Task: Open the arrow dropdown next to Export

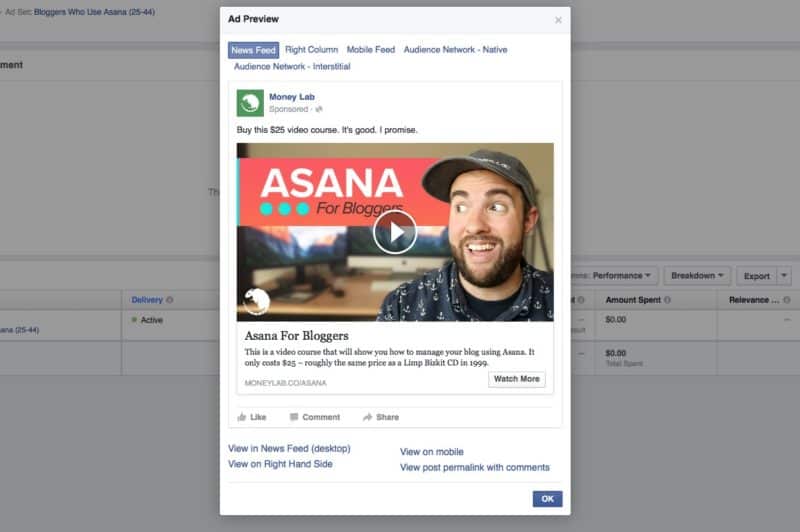Action: coord(784,276)
